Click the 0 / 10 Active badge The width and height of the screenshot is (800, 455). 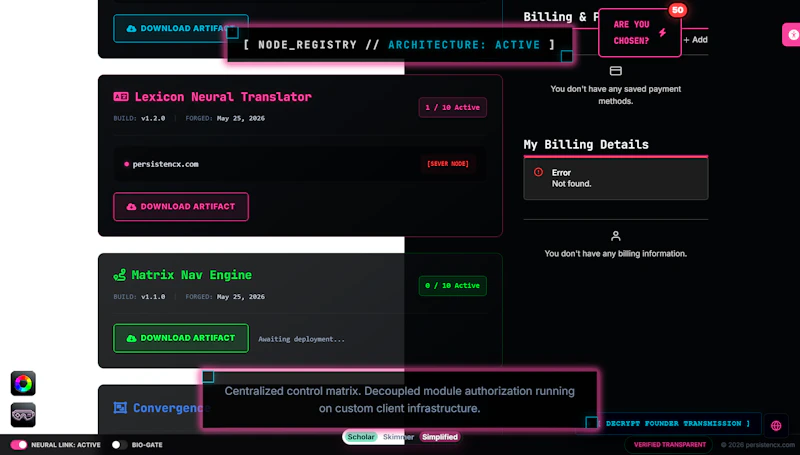click(x=453, y=286)
